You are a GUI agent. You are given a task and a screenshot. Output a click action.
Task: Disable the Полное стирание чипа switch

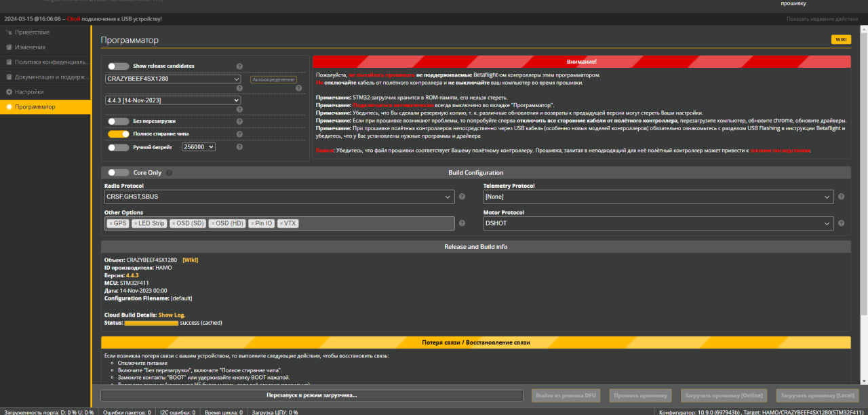click(118, 134)
